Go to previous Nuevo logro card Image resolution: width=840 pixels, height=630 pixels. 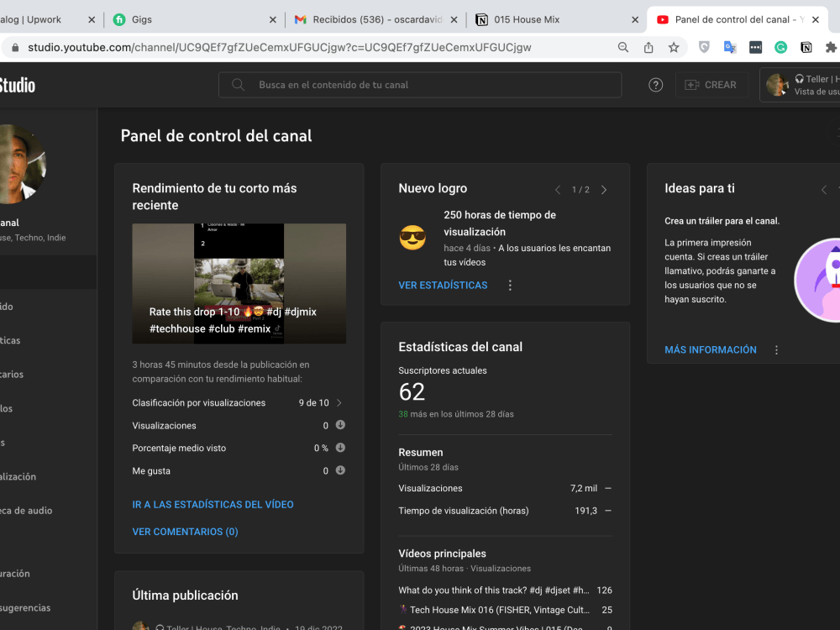click(x=558, y=190)
